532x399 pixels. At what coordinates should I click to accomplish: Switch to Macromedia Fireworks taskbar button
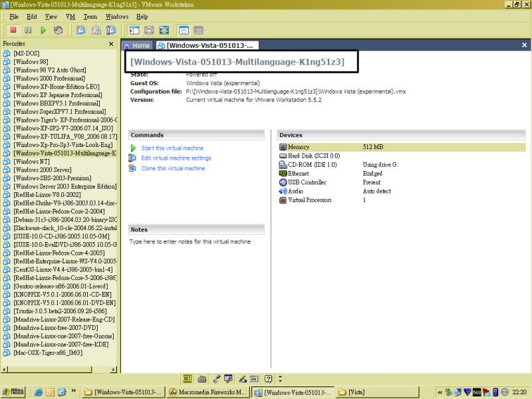(208, 392)
